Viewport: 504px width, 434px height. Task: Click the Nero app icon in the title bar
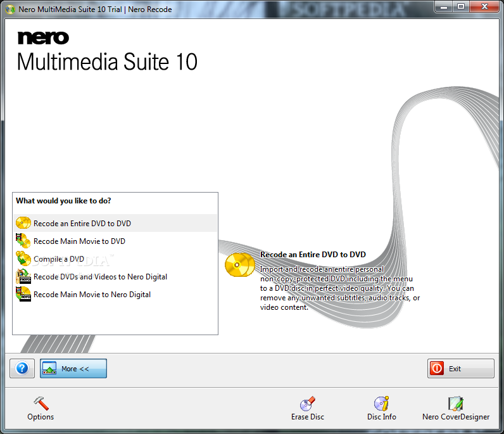(x=10, y=10)
